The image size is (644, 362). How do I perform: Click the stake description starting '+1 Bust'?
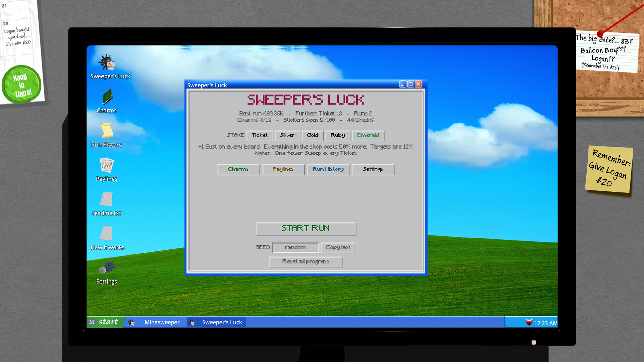coord(306,150)
